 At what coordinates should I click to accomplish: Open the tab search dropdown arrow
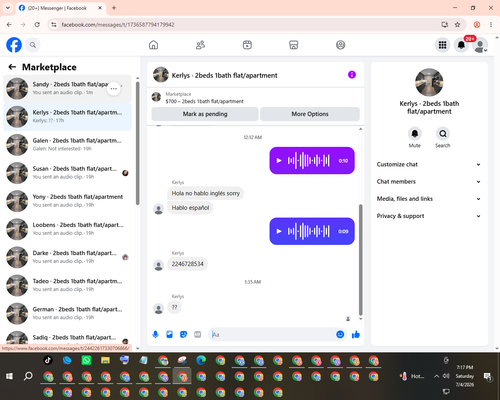(x=8, y=8)
